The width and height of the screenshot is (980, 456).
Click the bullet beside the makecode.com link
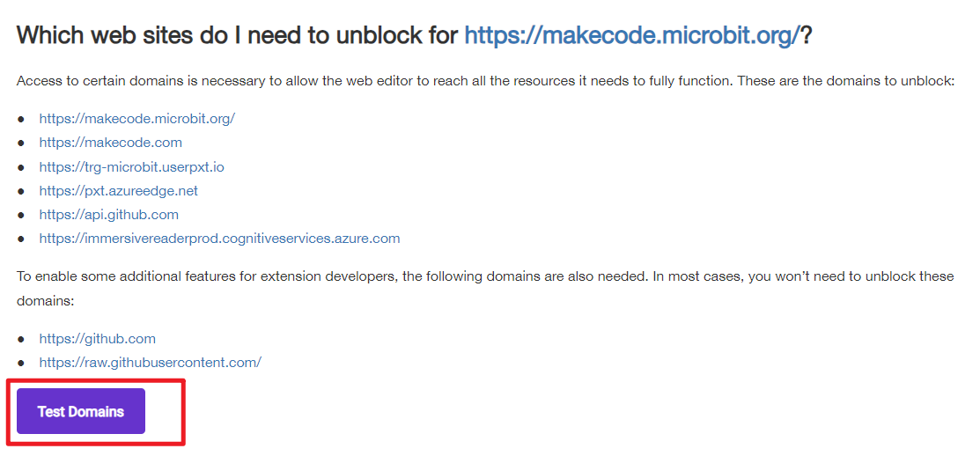click(x=21, y=143)
